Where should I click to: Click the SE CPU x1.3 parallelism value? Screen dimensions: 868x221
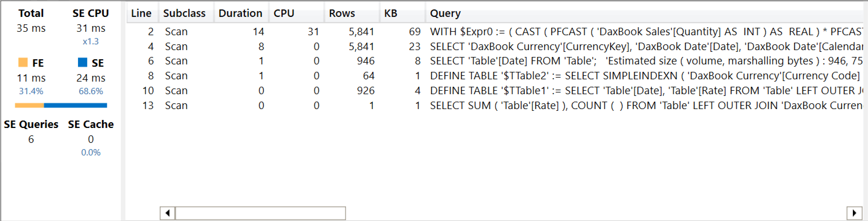point(91,42)
